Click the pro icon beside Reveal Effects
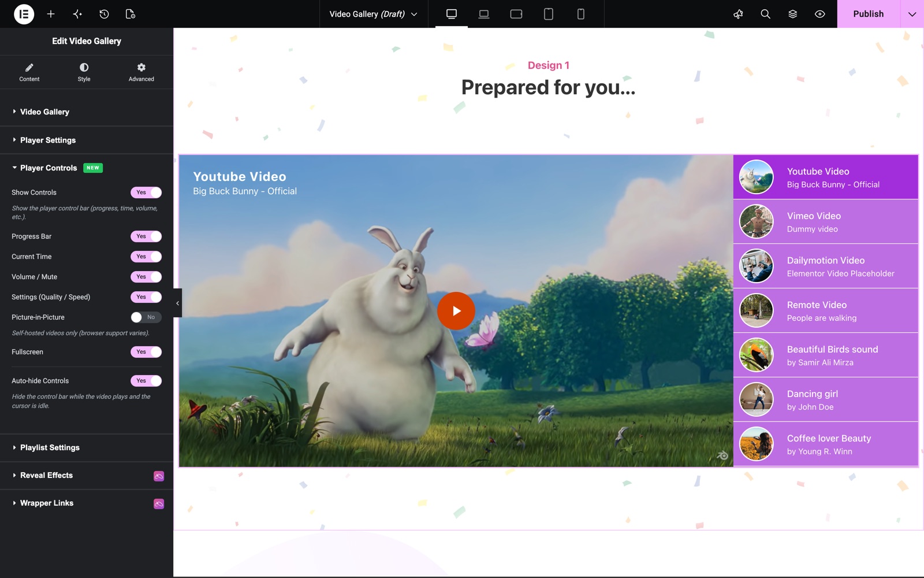 [x=159, y=476]
